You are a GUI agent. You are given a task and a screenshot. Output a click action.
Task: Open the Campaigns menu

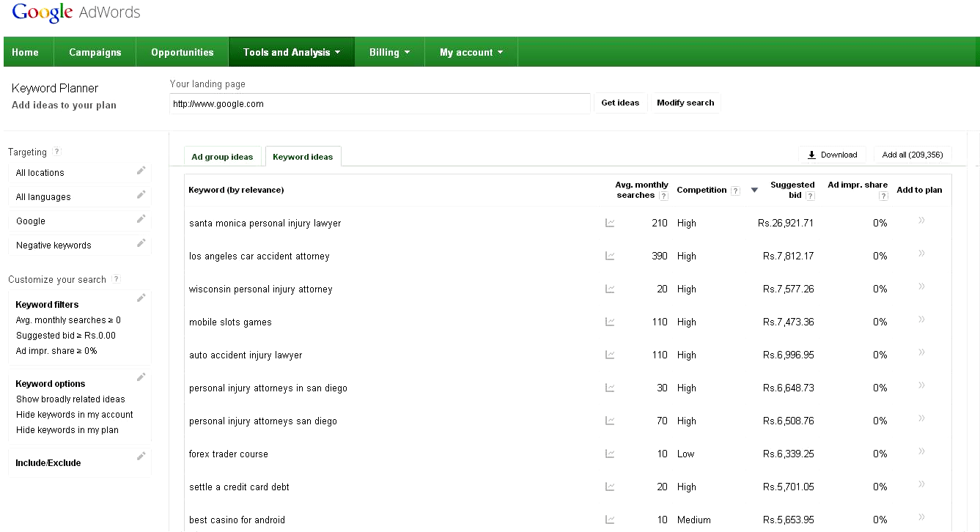click(x=95, y=52)
